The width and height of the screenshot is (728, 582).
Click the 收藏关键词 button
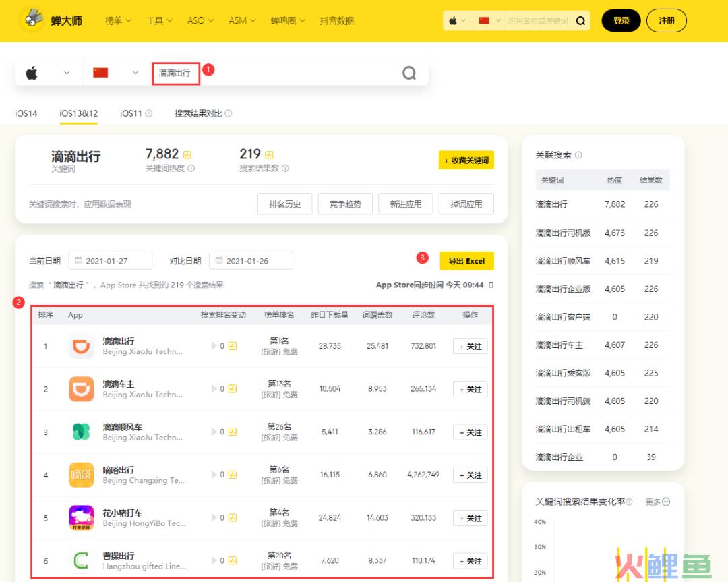(x=466, y=161)
